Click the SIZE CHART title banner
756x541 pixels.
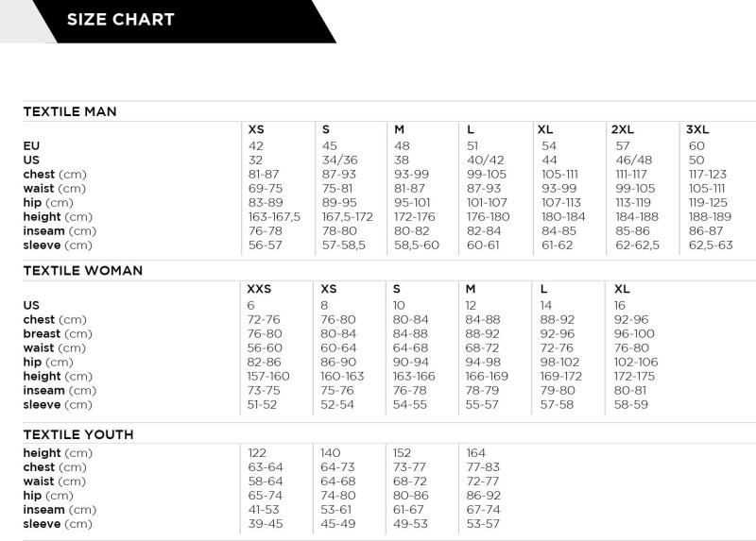coord(120,20)
